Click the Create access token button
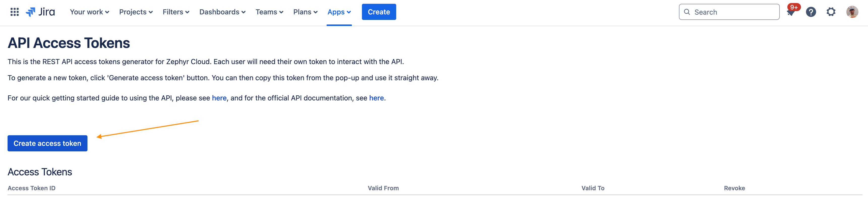Image resolution: width=868 pixels, height=218 pixels. point(47,143)
